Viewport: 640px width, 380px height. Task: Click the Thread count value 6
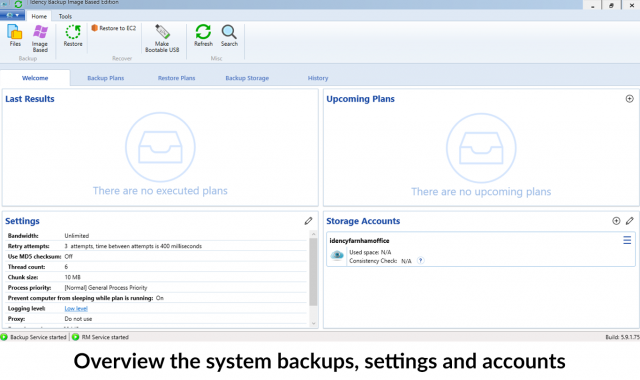point(66,267)
